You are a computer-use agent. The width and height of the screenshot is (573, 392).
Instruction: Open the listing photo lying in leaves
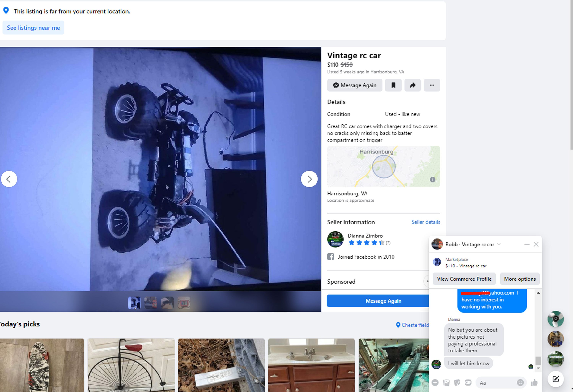pos(221,365)
